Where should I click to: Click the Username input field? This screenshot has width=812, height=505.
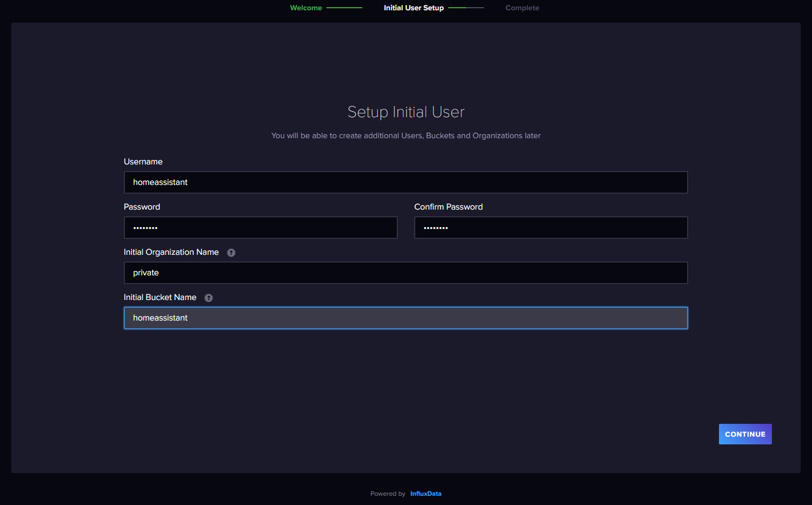point(405,182)
